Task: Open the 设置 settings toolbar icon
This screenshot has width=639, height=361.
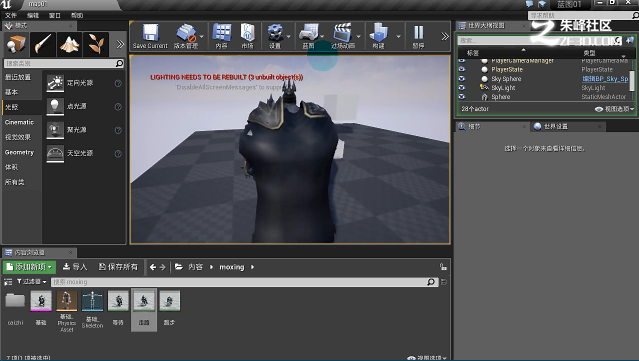Action: coord(275,36)
